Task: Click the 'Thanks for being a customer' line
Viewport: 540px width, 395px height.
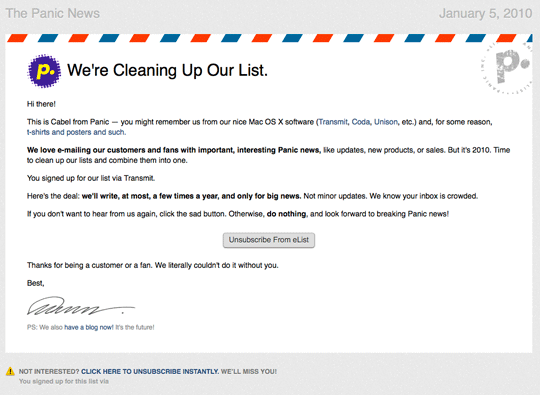Action: coord(153,265)
